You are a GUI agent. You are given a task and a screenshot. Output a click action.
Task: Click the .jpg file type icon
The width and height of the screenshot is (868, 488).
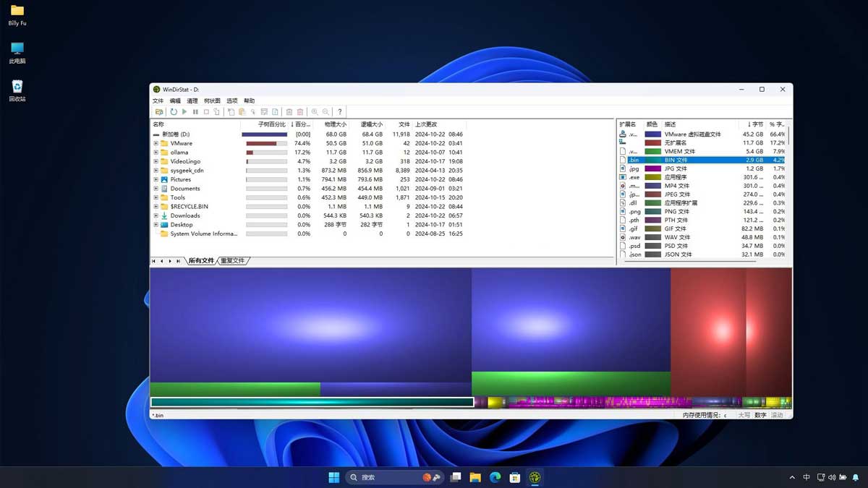[623, 168]
